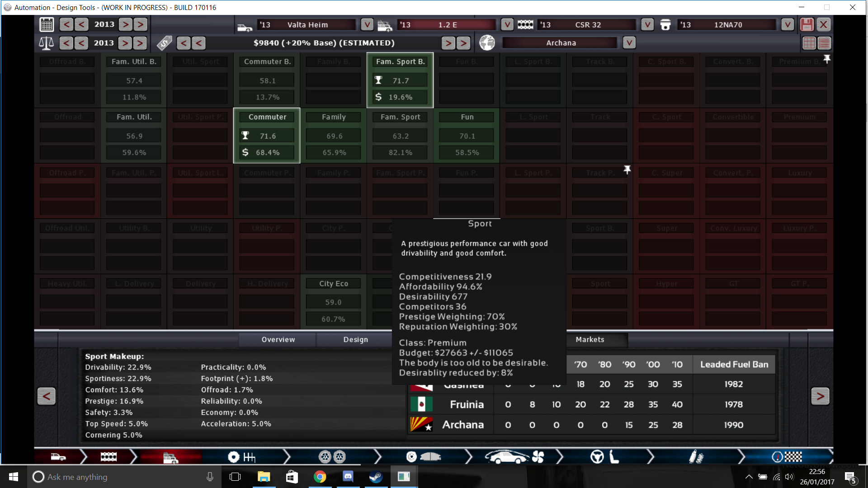Switch to grid view layout icon

click(809, 43)
